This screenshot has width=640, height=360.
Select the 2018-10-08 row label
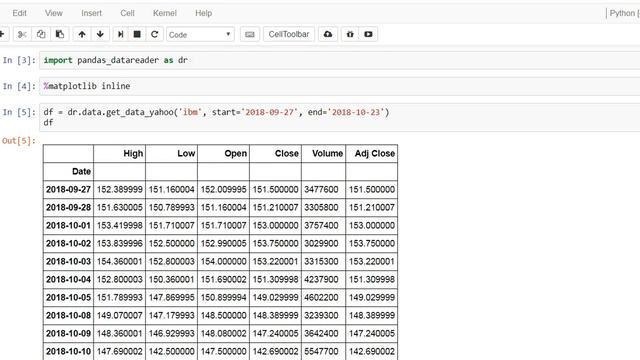click(x=68, y=315)
